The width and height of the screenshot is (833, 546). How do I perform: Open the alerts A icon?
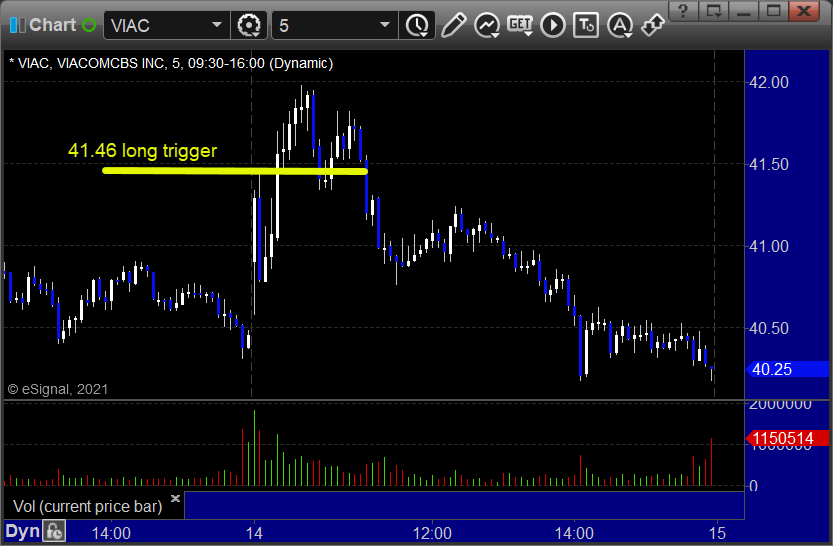click(x=619, y=25)
